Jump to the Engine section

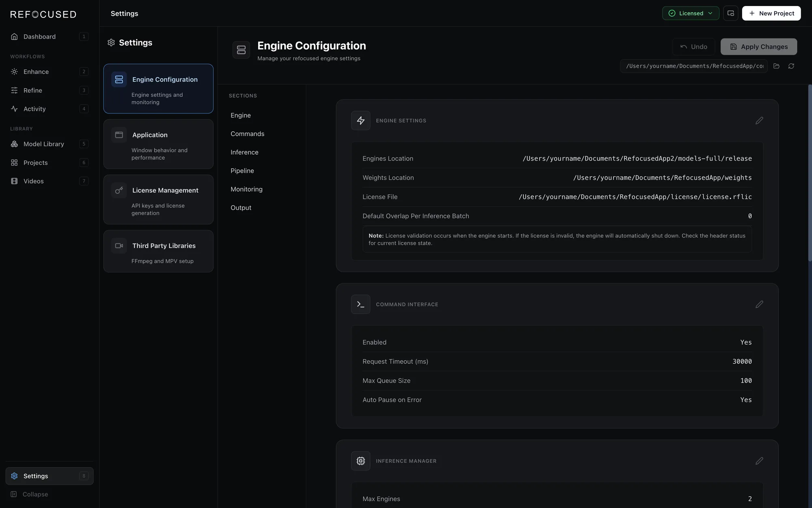tap(241, 115)
